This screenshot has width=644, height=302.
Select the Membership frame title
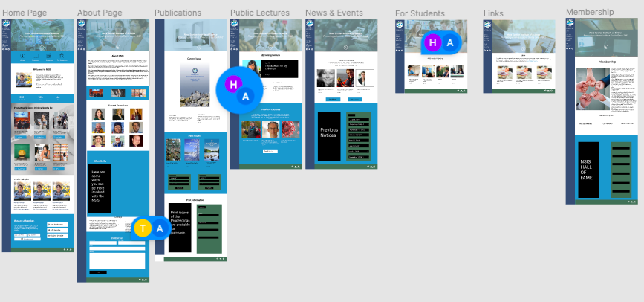tap(590, 12)
